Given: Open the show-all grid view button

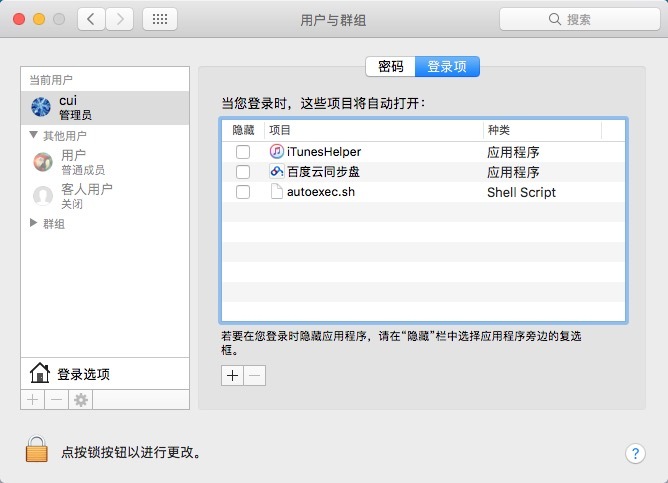Looking at the screenshot, I should [x=161, y=19].
